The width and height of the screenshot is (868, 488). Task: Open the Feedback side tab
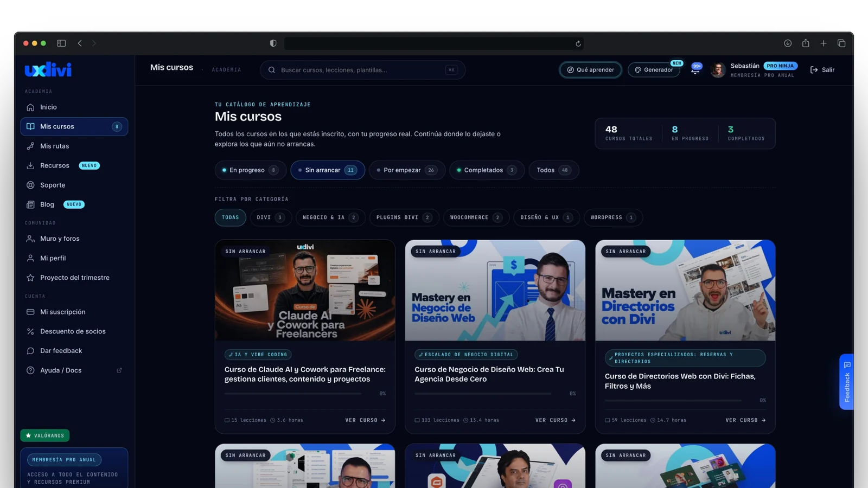pos(846,382)
